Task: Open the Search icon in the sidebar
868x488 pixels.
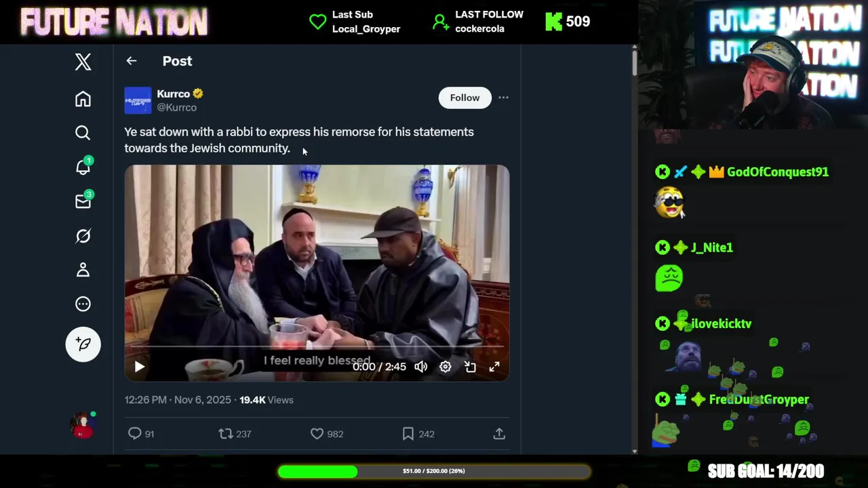Action: click(x=83, y=133)
